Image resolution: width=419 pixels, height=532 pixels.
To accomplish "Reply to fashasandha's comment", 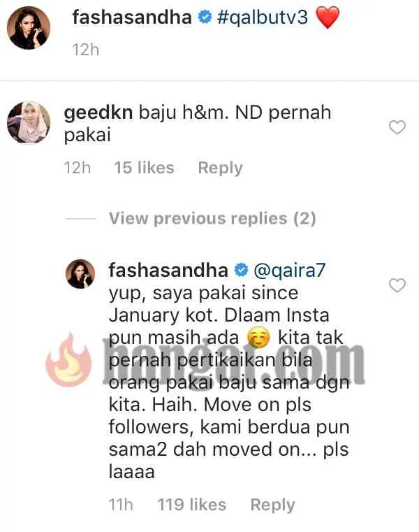I will [272, 505].
